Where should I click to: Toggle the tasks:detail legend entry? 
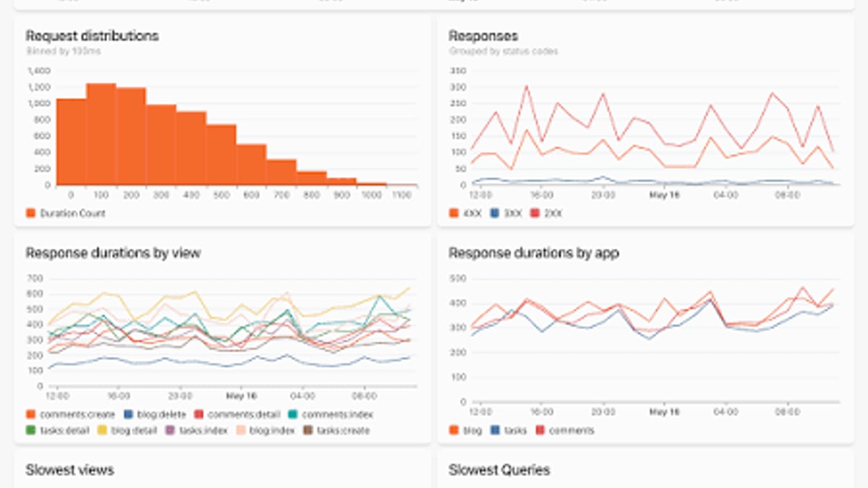point(57,430)
